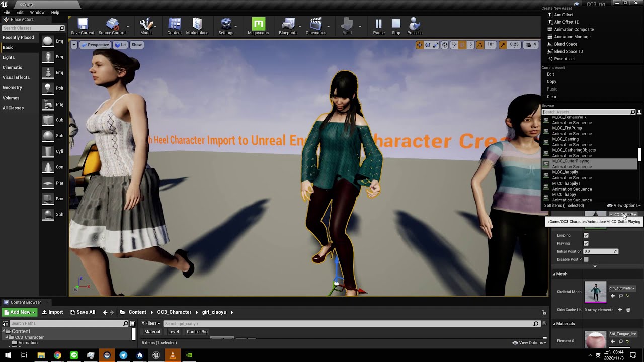Viewport: 644px width, 362px height.
Task: Open the grid snap value 5 dropdown
Action: tap(471, 45)
